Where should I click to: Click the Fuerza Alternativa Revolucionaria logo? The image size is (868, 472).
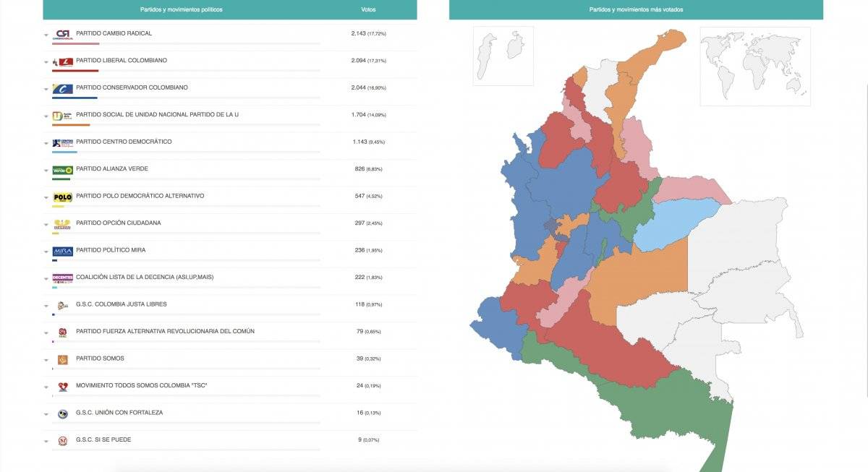point(63,332)
